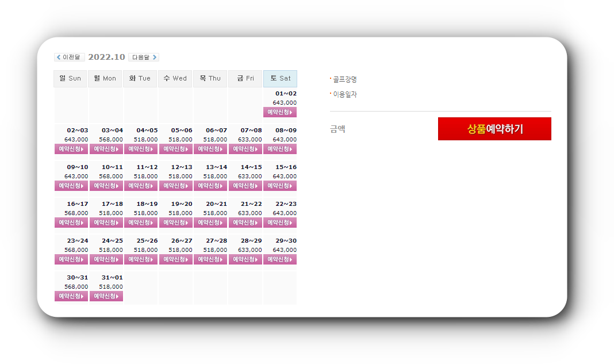The image size is (614, 364).
Task: Request reservation for 08~09
Action: tap(280, 149)
